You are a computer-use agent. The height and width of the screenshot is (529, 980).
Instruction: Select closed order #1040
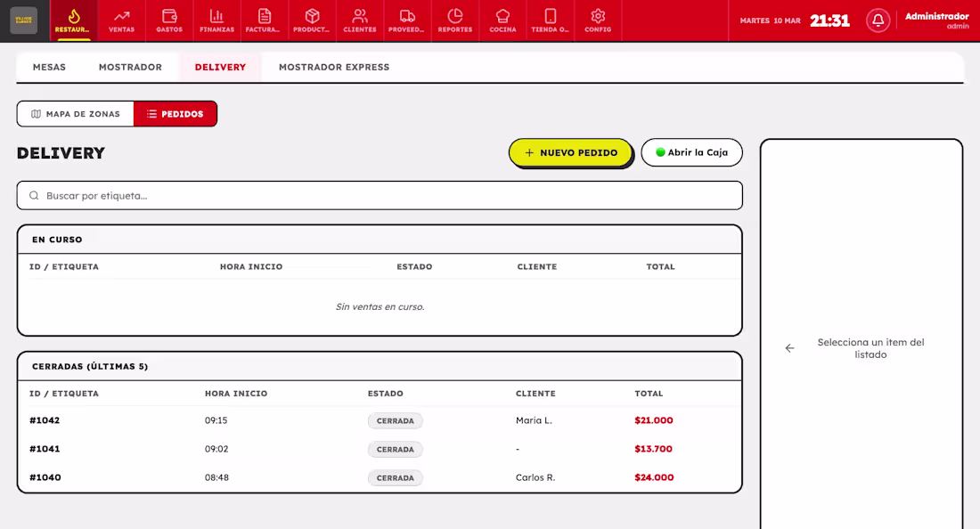click(x=380, y=477)
